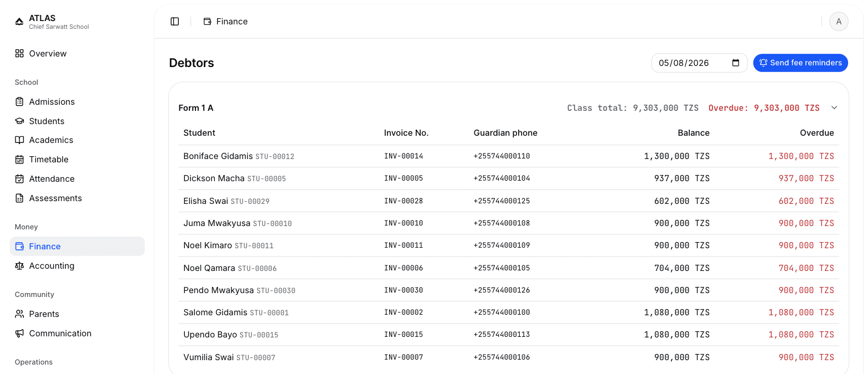Viewport: 868px width, 374px height.
Task: Open Parents page link
Action: (77, 314)
